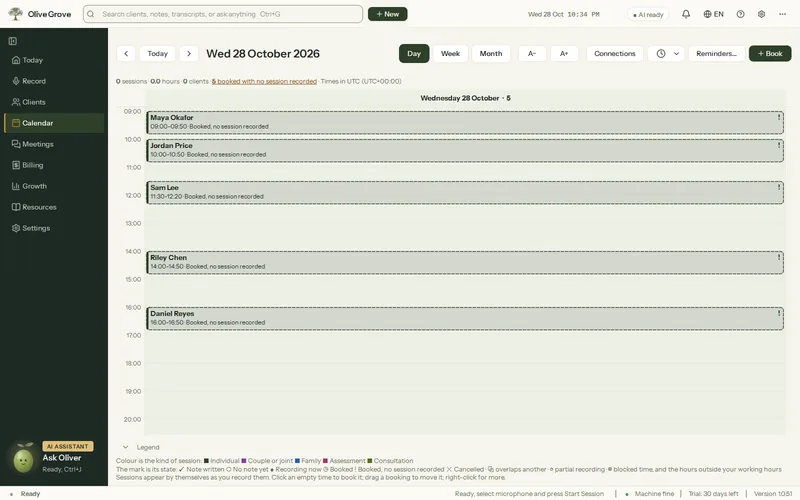Open Meetings in the sidebar

[54, 144]
